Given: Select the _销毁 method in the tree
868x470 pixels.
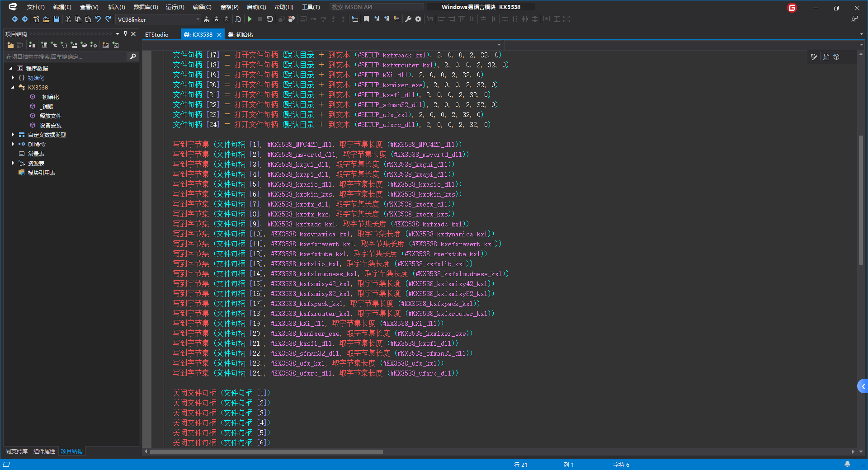Looking at the screenshot, I should (x=47, y=107).
